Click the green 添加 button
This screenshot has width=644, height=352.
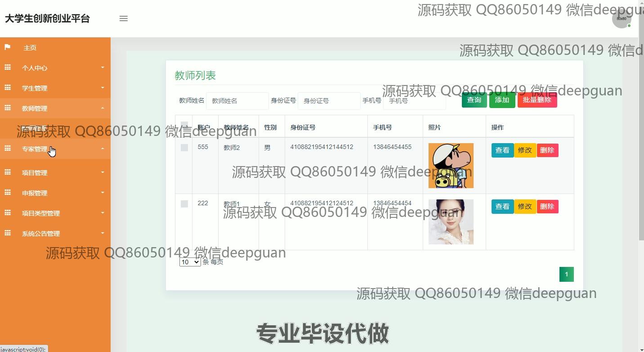coord(502,100)
